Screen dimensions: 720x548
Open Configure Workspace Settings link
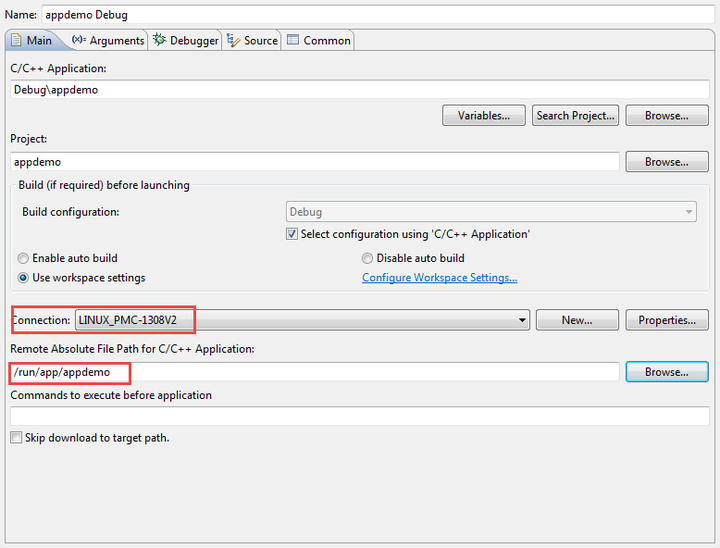(x=439, y=278)
